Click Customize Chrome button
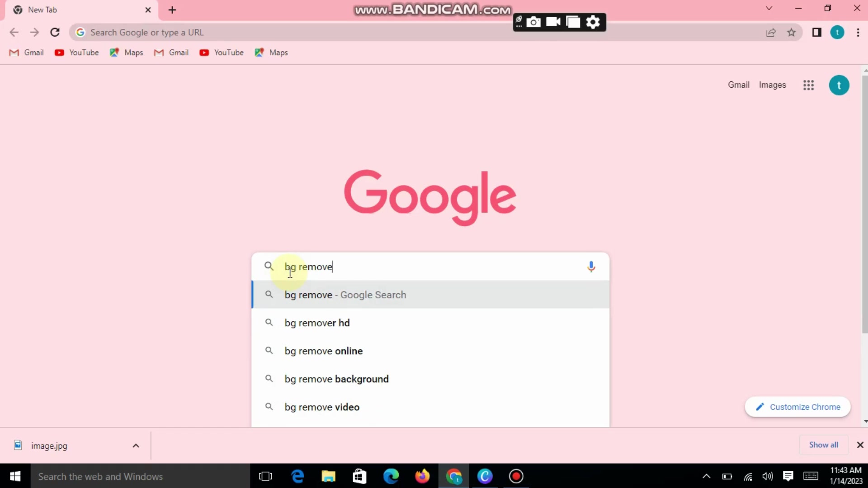The image size is (868, 488). (797, 407)
